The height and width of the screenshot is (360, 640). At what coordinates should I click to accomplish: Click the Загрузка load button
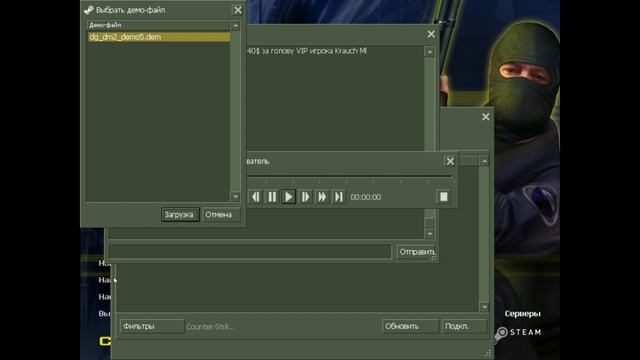[180, 215]
